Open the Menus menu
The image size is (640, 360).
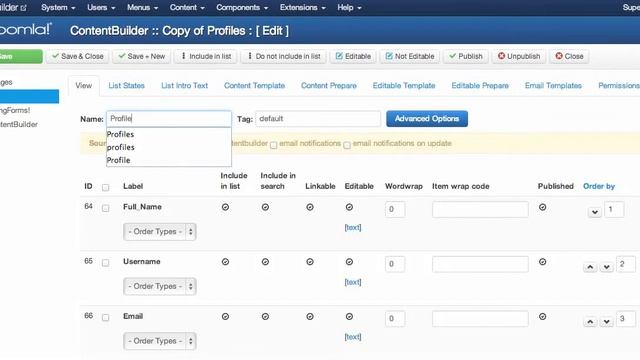[142, 8]
